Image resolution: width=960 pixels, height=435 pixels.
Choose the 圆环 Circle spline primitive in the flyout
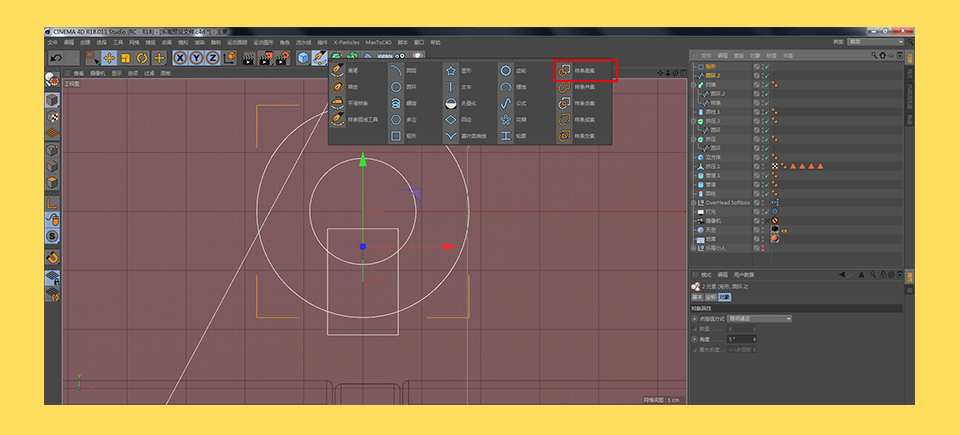pyautogui.click(x=404, y=87)
